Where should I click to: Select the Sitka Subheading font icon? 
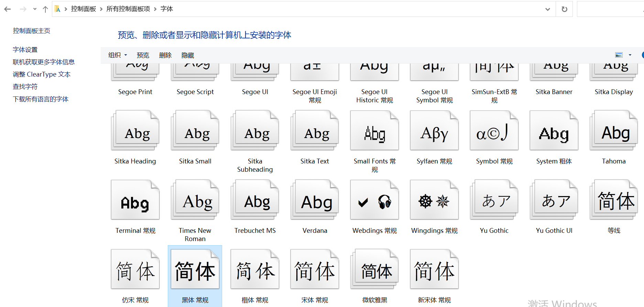pyautogui.click(x=255, y=130)
